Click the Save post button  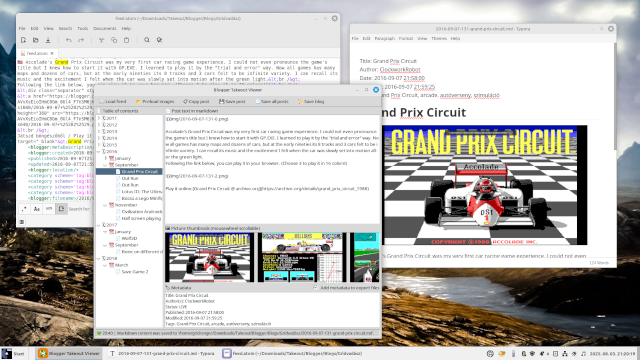click(232, 101)
